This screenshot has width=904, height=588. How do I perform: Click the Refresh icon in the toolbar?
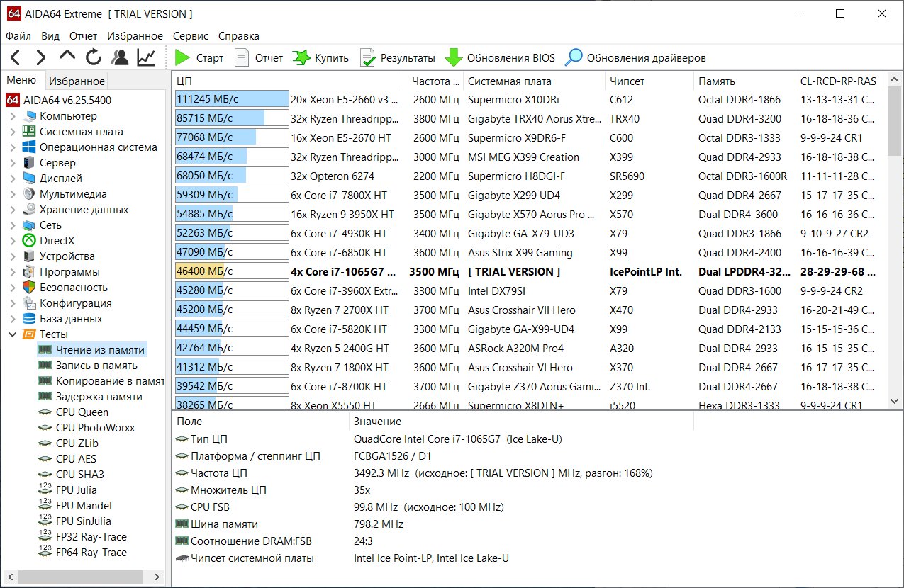pos(94,57)
